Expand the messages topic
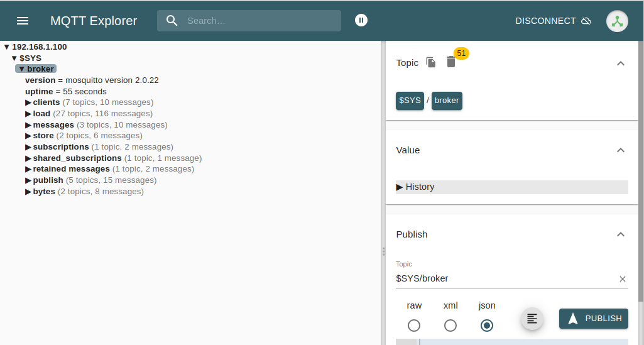The width and height of the screenshot is (644, 345). coord(28,125)
